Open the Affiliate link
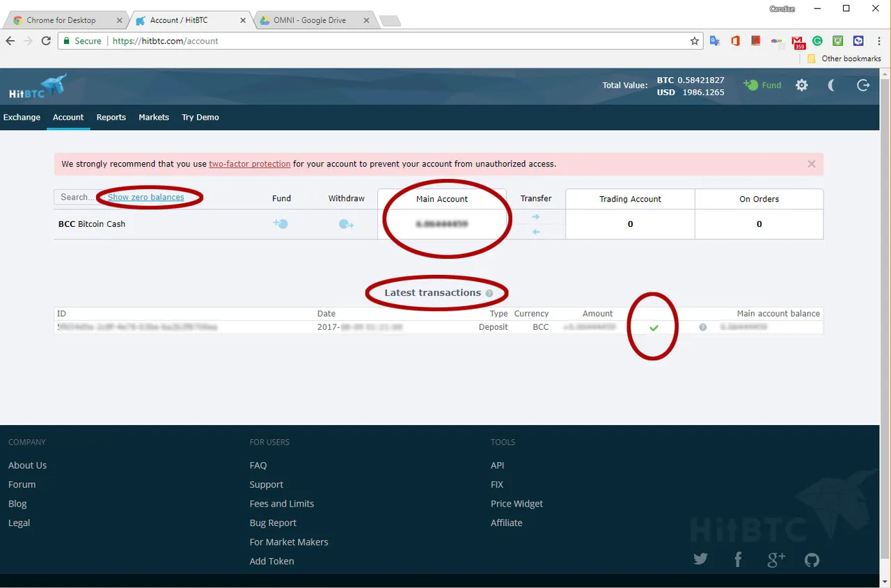The height and width of the screenshot is (588, 891). tap(506, 523)
